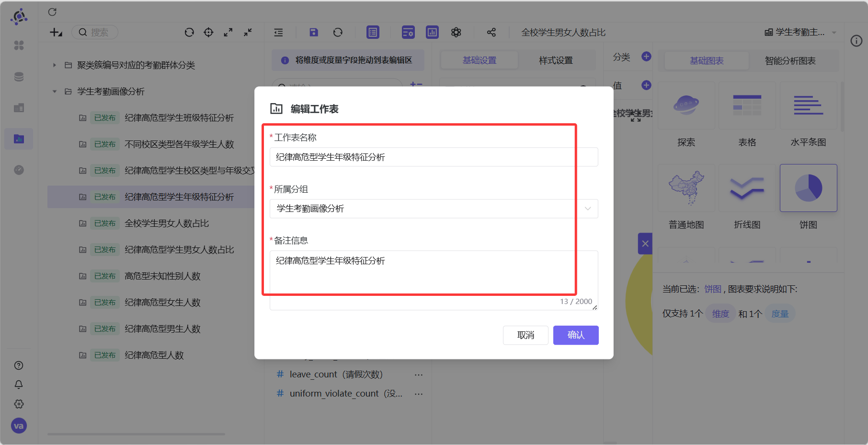
Task: Click the collapse all arrows icon
Action: [x=248, y=32]
